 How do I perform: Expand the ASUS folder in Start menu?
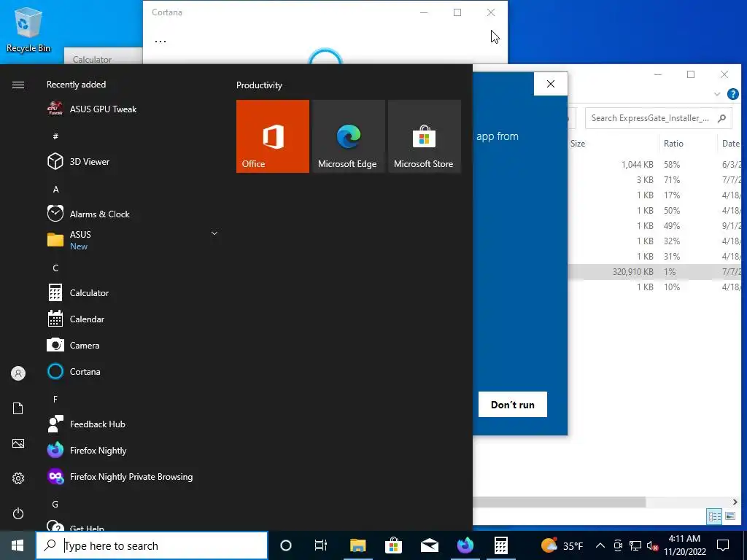pyautogui.click(x=133, y=239)
